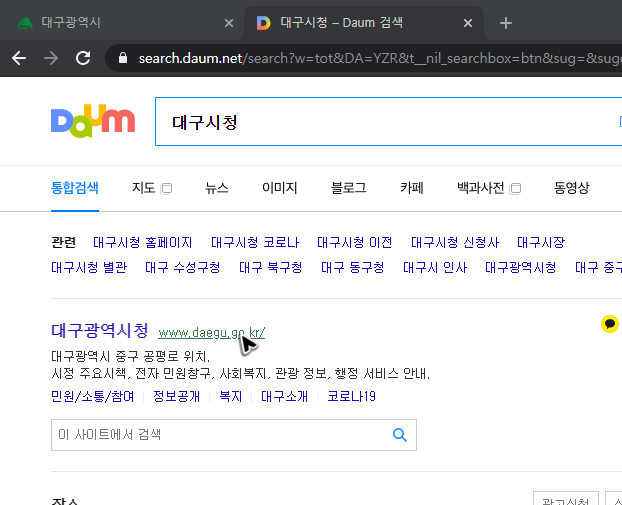Click related search 대구시장
The height and width of the screenshot is (505, 622).
[x=541, y=242]
